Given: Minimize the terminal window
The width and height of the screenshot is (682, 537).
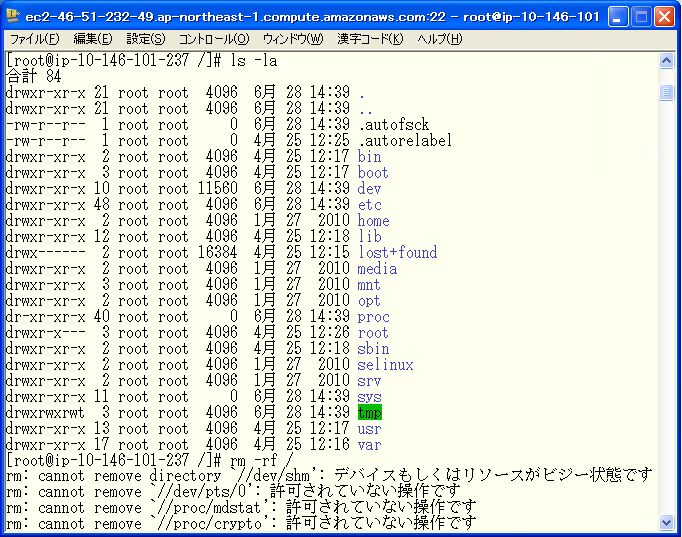Looking at the screenshot, I should [618, 17].
